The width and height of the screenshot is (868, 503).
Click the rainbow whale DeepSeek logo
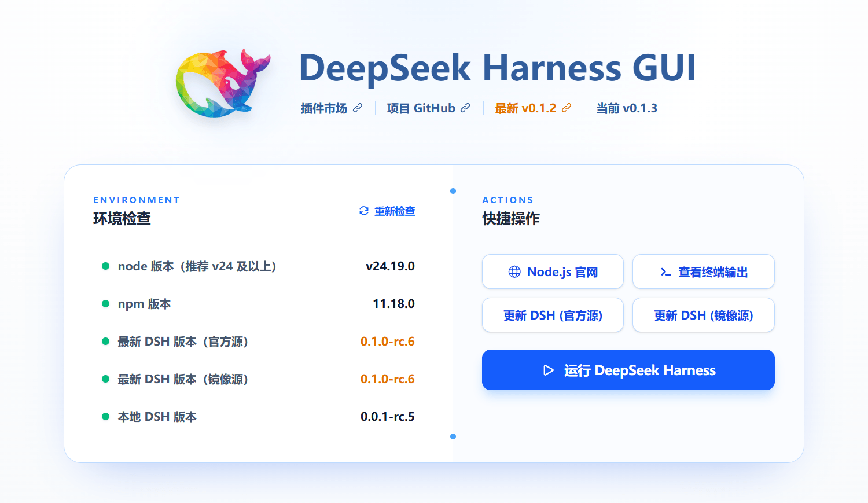tap(223, 83)
